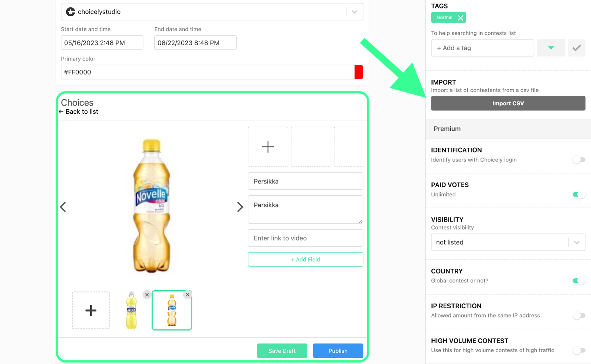This screenshot has height=364, width=591.
Task: Edit start date and time field
Action: coord(102,42)
